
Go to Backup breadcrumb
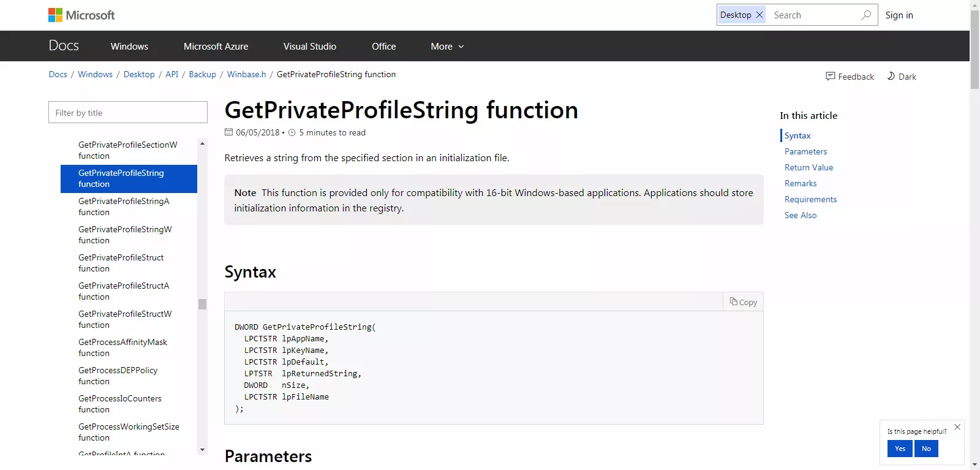point(203,74)
